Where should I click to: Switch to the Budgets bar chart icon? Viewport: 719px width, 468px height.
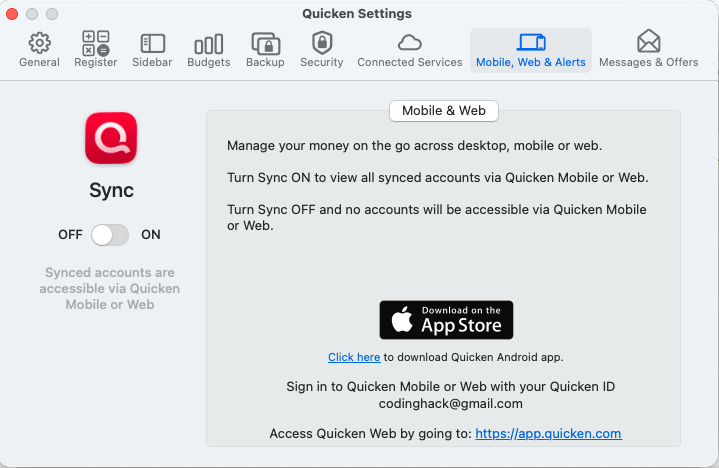tap(209, 44)
